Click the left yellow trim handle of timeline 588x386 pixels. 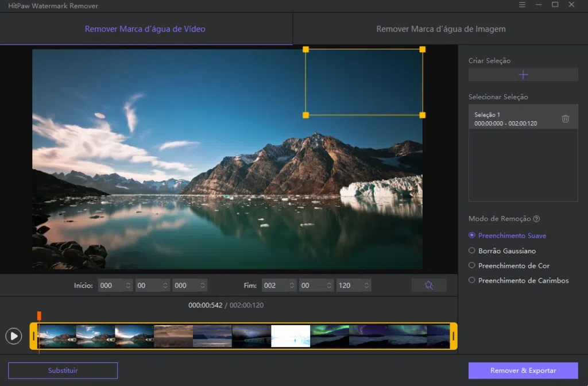click(x=33, y=336)
